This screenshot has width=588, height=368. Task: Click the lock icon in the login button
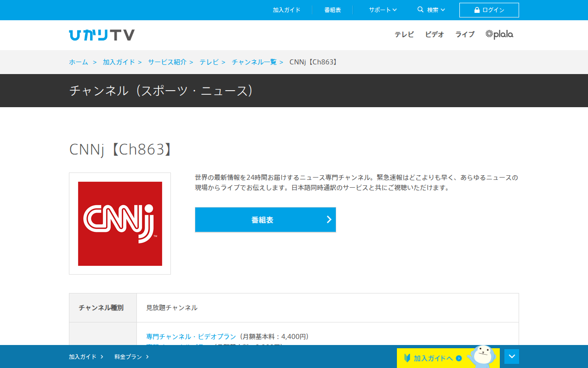477,10
